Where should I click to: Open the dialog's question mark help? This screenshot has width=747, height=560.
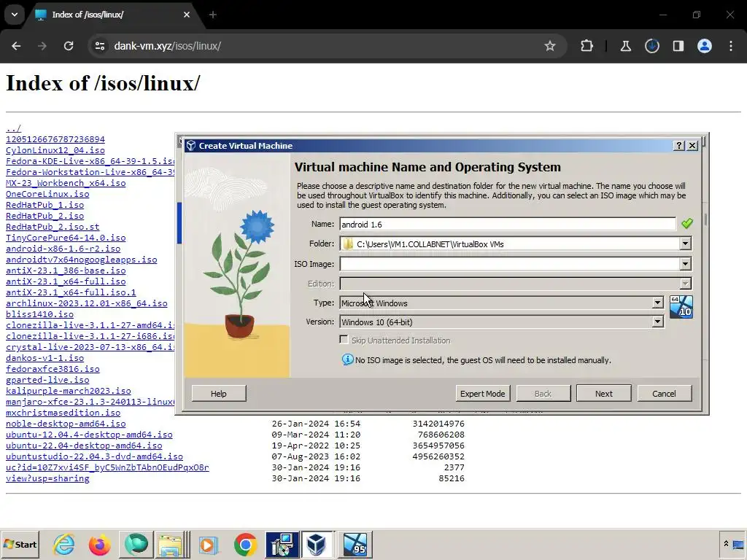click(x=679, y=146)
